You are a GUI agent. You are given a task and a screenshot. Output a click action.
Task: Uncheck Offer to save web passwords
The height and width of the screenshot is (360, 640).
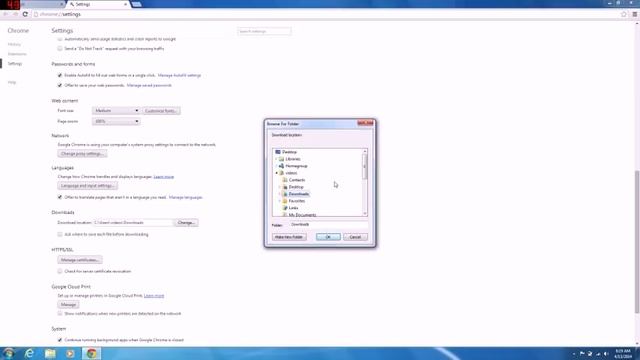(x=60, y=85)
